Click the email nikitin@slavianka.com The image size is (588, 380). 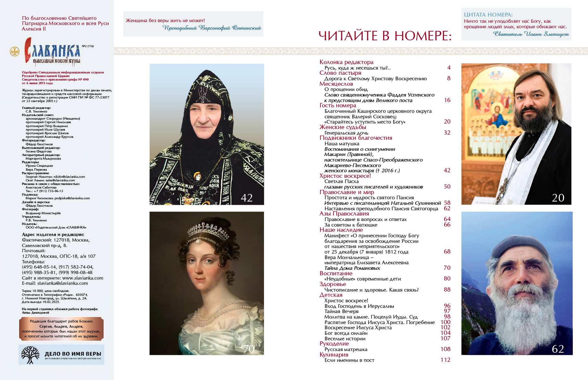point(69,177)
